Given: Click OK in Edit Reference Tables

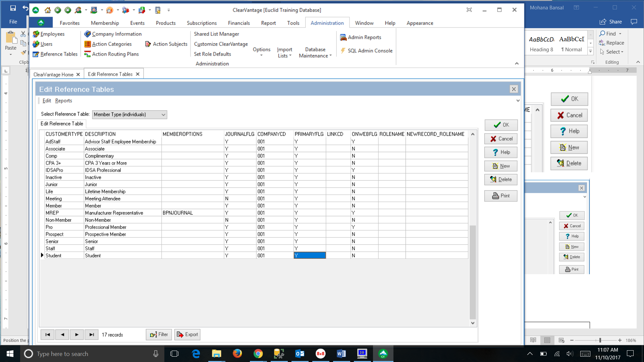Looking at the screenshot, I should [501, 125].
